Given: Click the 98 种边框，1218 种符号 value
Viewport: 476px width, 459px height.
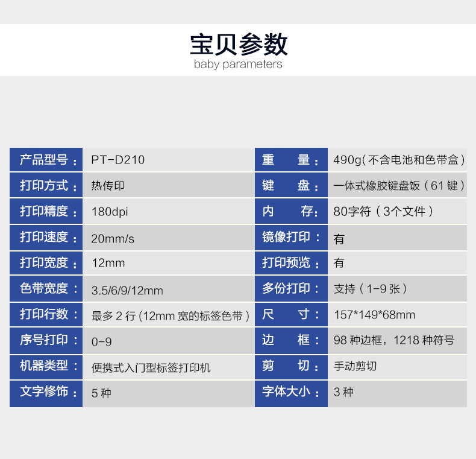Looking at the screenshot, I should click(x=394, y=340).
